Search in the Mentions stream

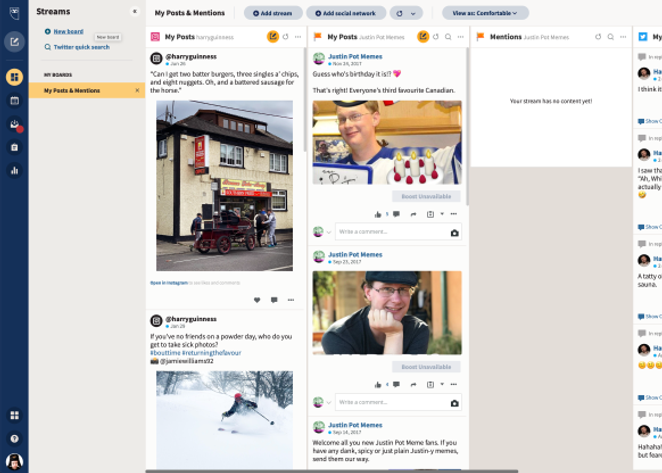point(610,37)
